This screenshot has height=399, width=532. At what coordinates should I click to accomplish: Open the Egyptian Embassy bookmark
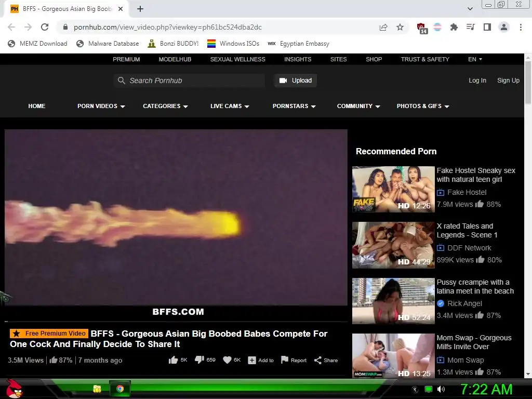click(x=298, y=44)
